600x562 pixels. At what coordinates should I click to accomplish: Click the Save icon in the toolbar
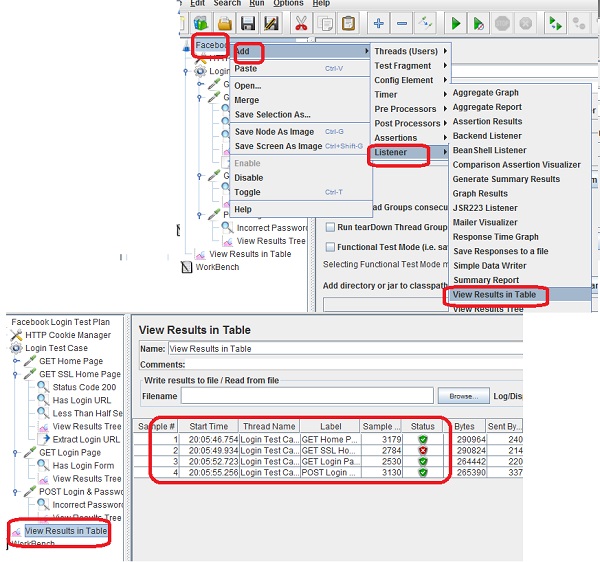pos(248,23)
